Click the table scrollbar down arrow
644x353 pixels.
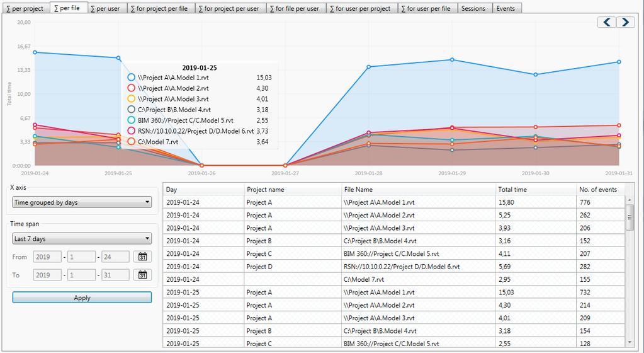pos(630,342)
